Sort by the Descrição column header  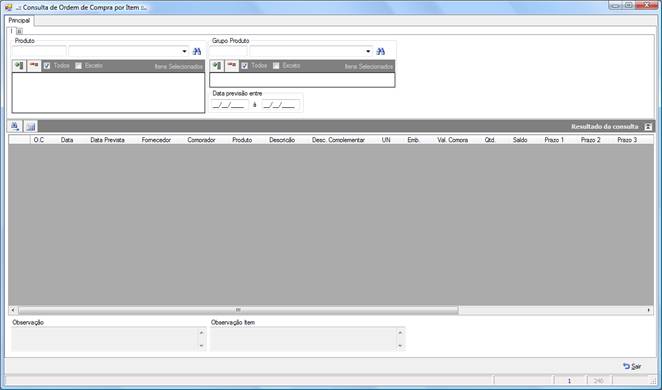(282, 140)
